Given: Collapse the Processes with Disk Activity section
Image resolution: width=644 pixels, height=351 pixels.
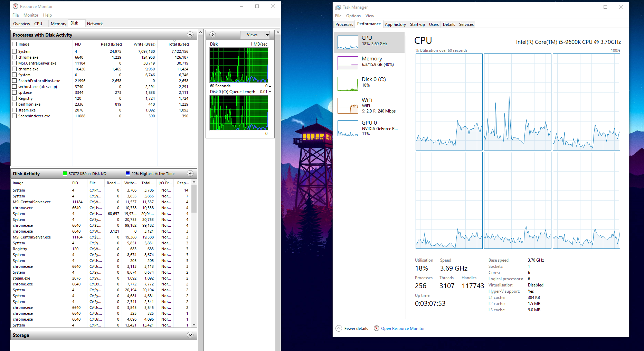Looking at the screenshot, I should (x=190, y=35).
